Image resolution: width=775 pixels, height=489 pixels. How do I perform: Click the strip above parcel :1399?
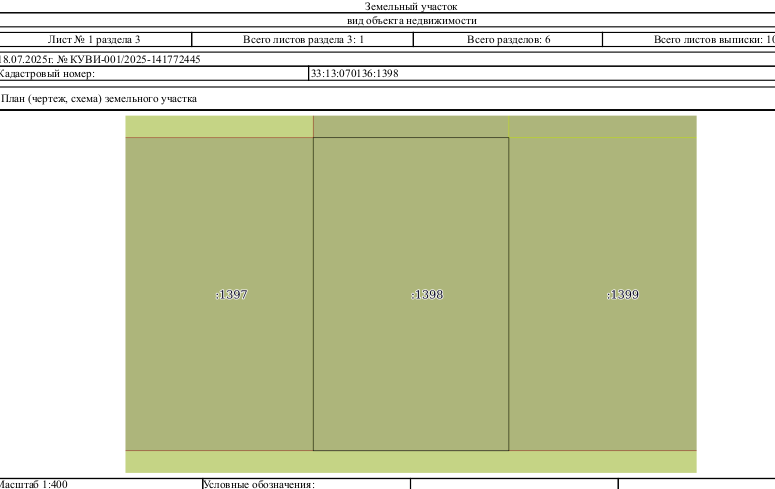pyautogui.click(x=603, y=127)
